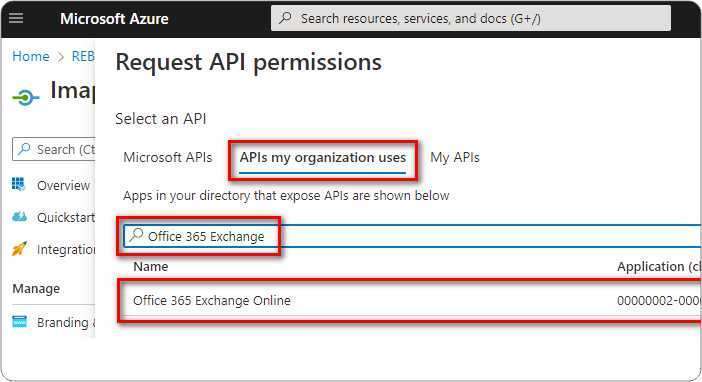Click the magnifier icon in global search

tap(285, 18)
